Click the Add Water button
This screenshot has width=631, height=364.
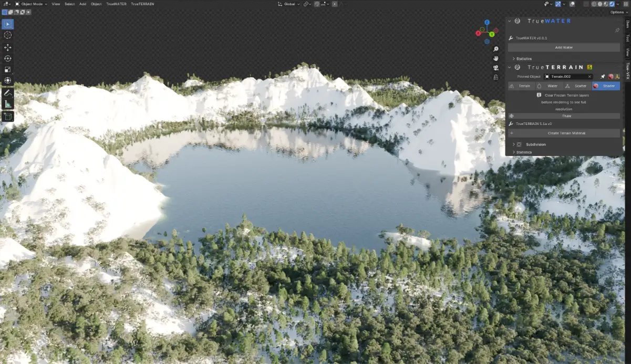point(564,48)
